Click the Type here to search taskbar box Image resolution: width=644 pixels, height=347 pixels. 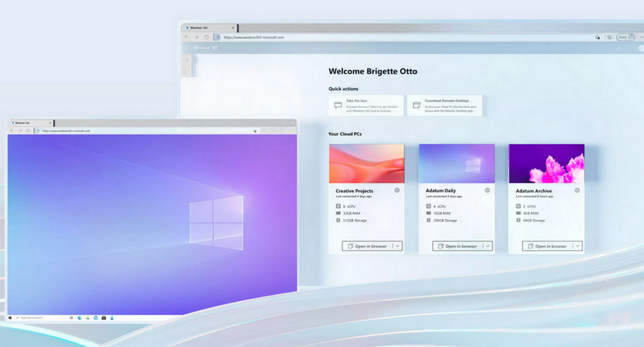(x=38, y=317)
